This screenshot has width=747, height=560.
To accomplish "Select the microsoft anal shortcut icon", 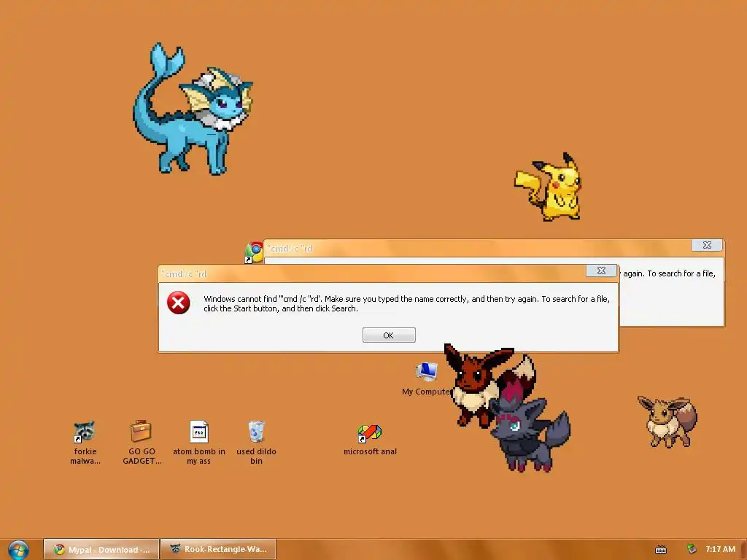I will pyautogui.click(x=370, y=440).
